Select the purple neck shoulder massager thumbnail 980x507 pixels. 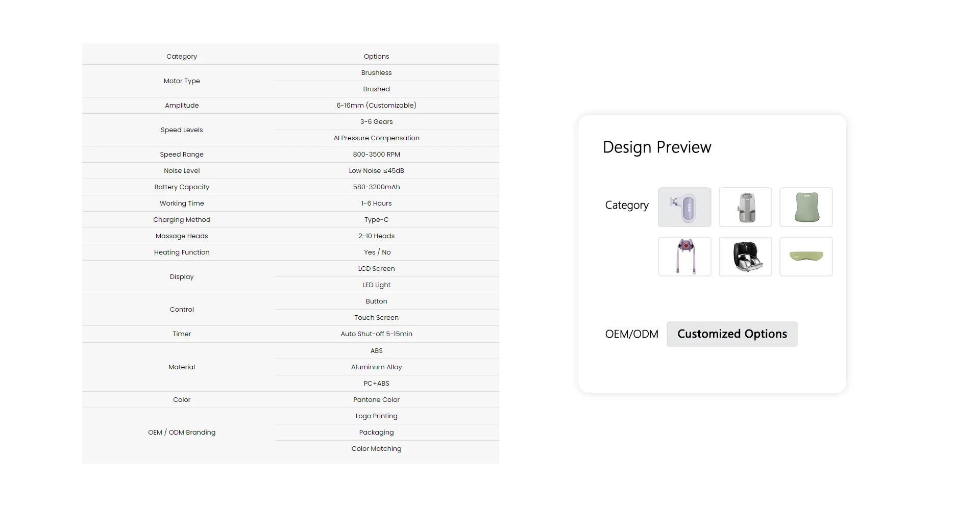(x=684, y=257)
